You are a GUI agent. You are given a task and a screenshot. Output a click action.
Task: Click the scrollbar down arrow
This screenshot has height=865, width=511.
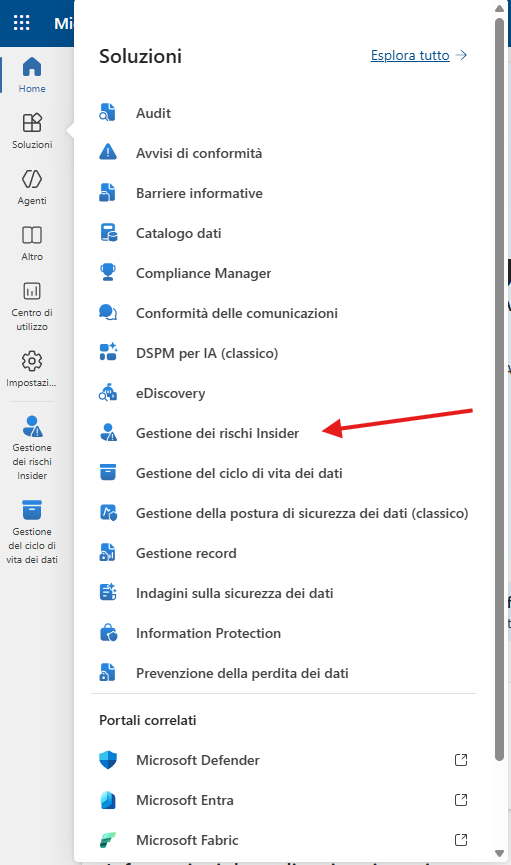pyautogui.click(x=499, y=853)
